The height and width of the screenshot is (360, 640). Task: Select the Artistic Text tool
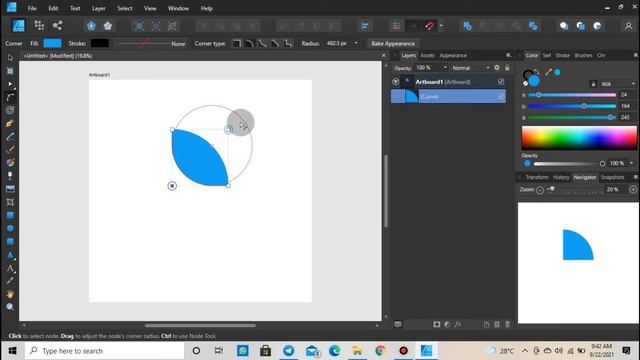(x=10, y=268)
